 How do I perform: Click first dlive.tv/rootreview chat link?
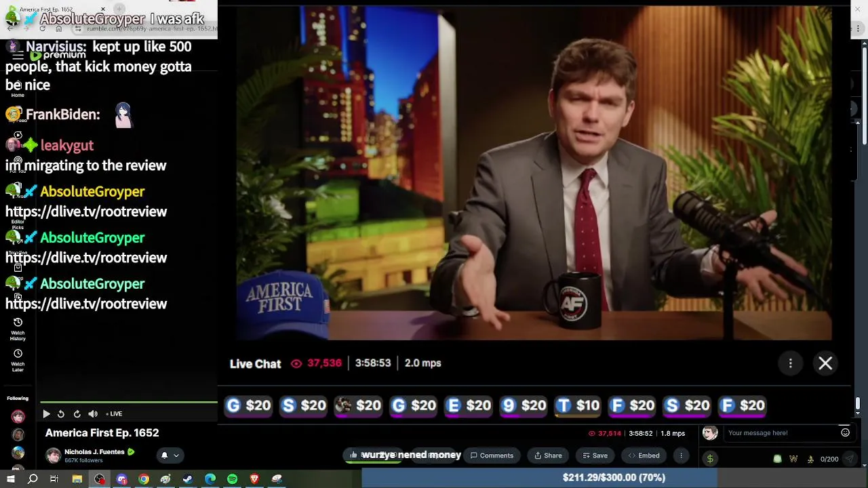click(x=86, y=211)
